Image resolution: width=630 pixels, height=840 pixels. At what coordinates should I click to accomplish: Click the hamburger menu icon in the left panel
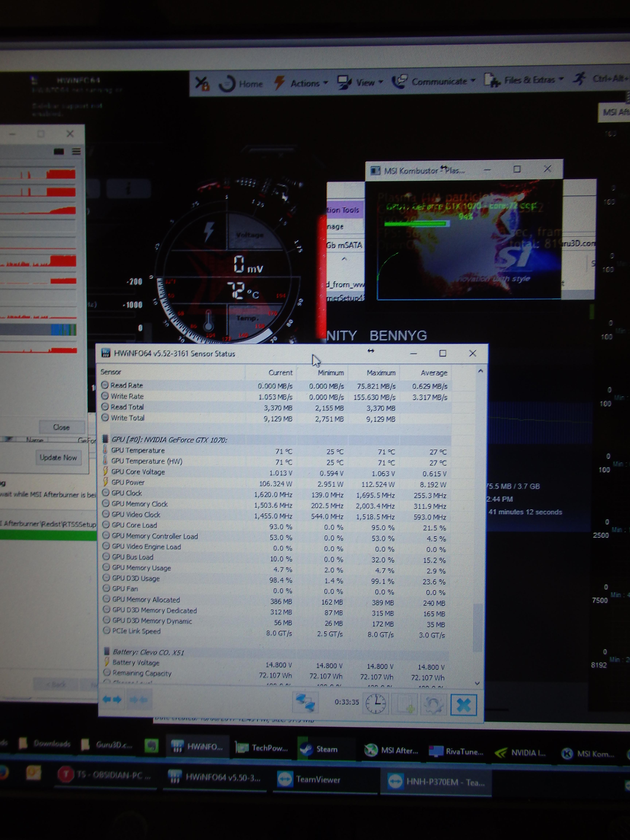pyautogui.click(x=76, y=151)
